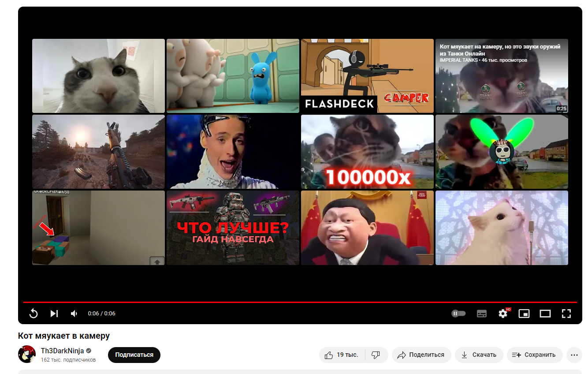Open the three-dot more actions menu

574,355
